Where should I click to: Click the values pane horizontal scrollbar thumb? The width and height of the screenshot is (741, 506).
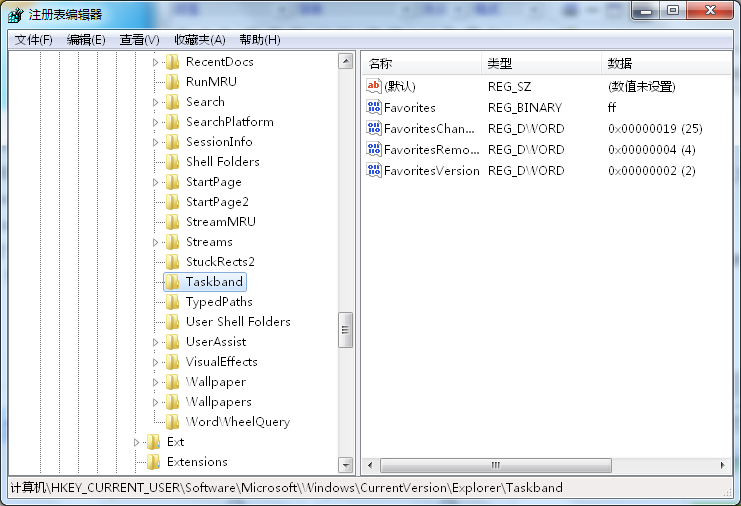click(496, 465)
